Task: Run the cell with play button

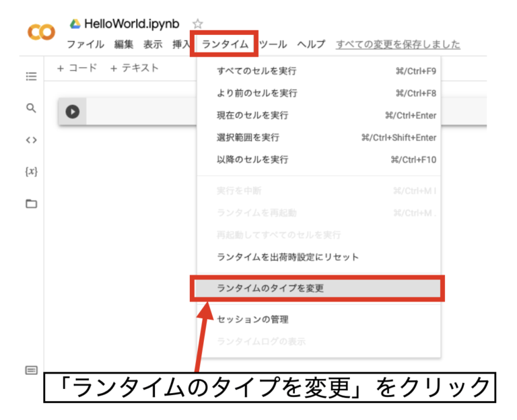Action: click(72, 112)
